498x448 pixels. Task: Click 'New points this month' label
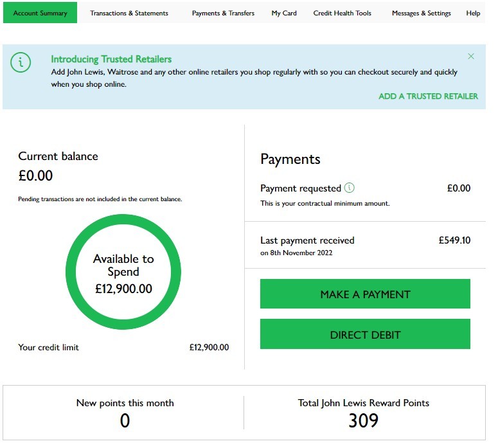pos(125,403)
